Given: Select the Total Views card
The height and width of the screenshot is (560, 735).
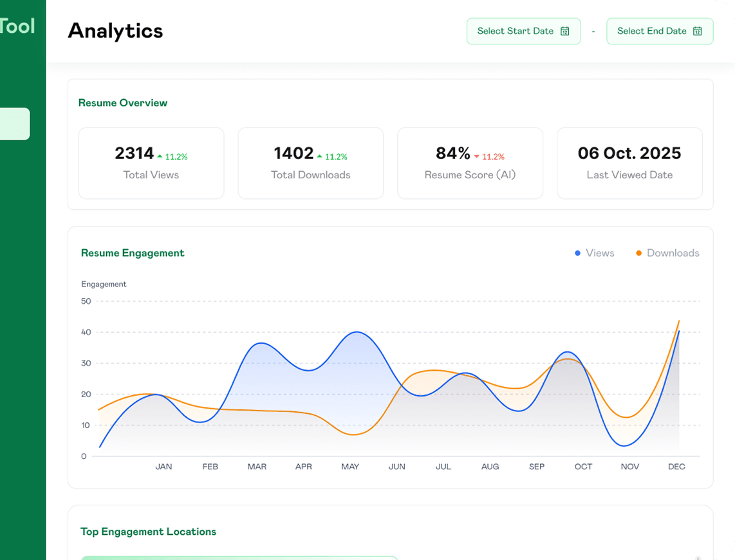Looking at the screenshot, I should [151, 163].
